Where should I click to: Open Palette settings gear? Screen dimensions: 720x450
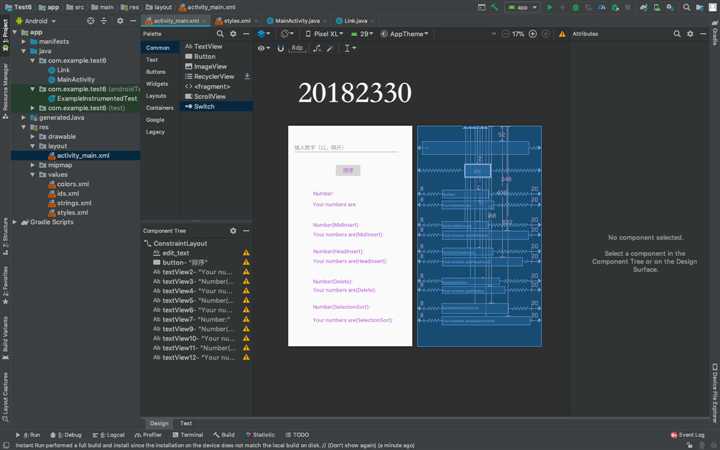pyautogui.click(x=233, y=34)
